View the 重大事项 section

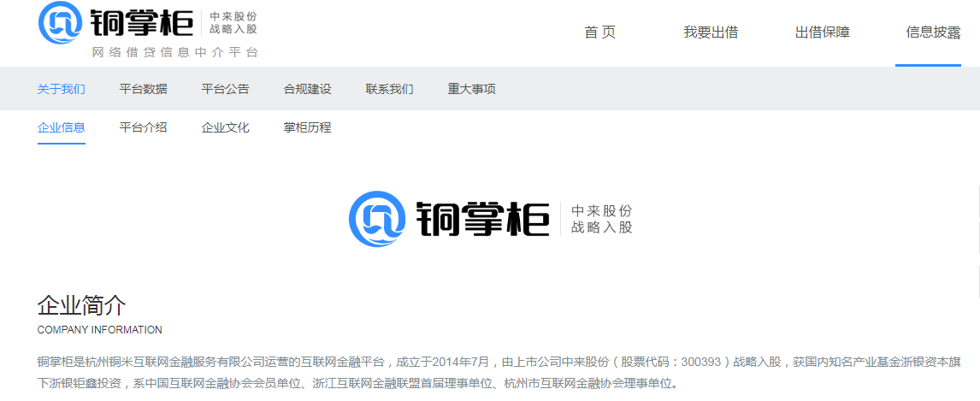pos(471,89)
